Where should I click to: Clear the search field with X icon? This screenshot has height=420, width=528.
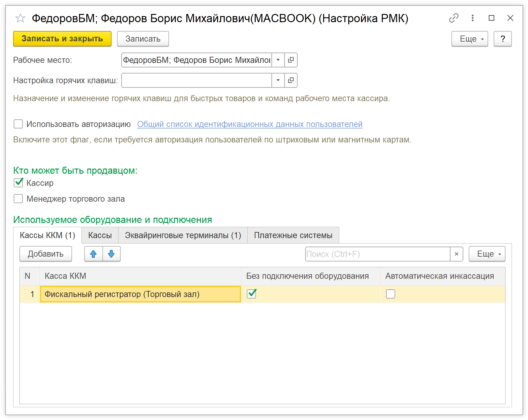point(456,254)
